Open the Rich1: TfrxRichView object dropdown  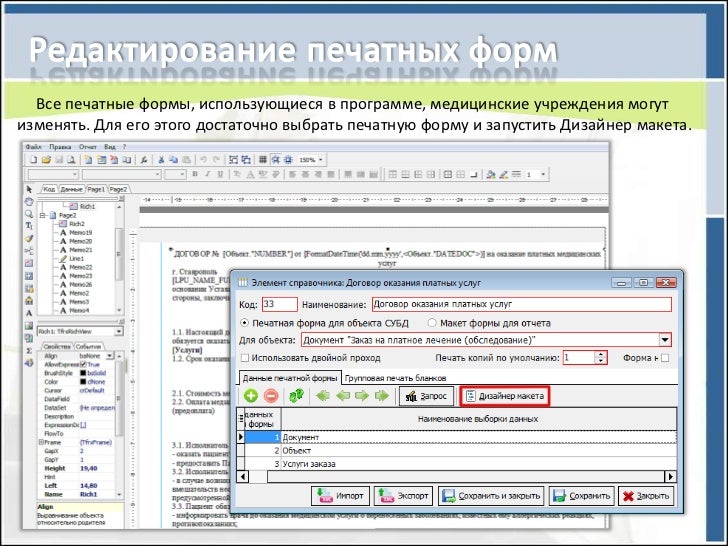tap(119, 332)
